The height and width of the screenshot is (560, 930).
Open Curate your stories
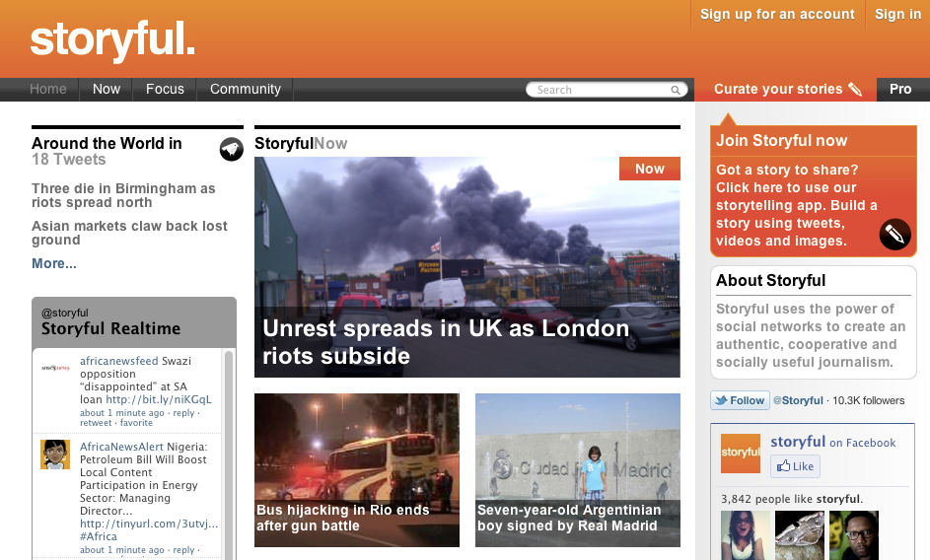(x=785, y=89)
